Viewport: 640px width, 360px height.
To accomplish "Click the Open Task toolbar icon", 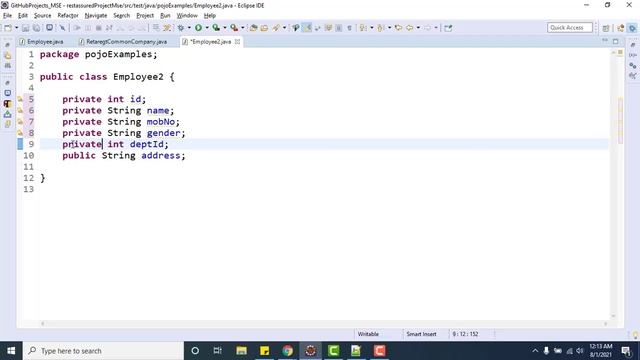I will click(x=264, y=28).
